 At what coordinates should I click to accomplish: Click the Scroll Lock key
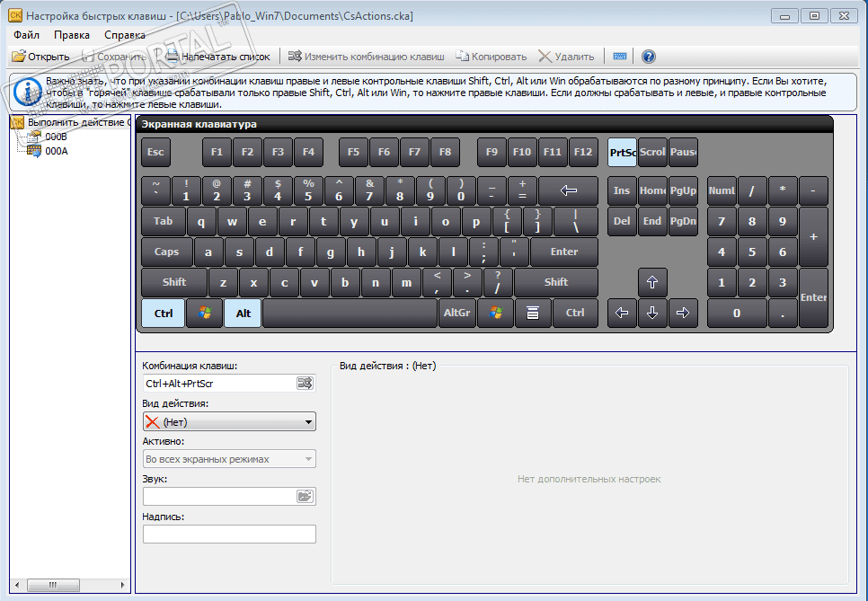point(652,152)
